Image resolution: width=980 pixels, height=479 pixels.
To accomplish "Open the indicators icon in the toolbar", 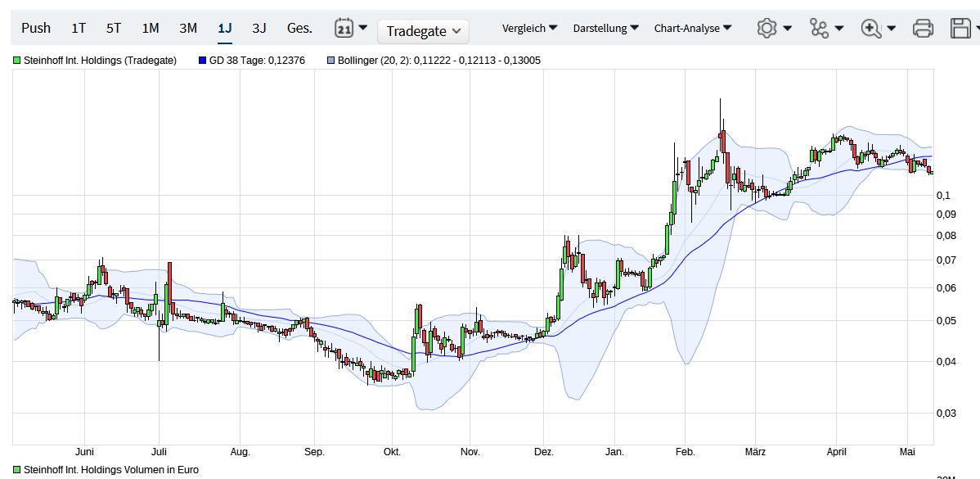I will pos(817,27).
